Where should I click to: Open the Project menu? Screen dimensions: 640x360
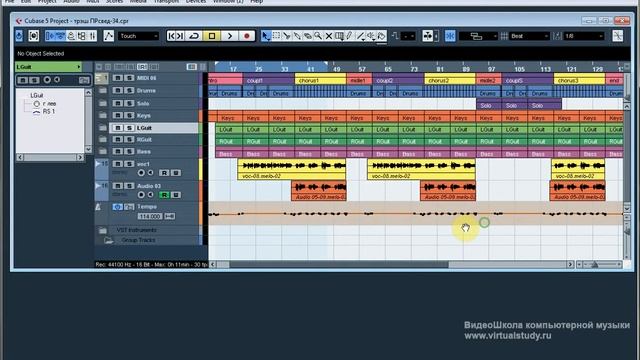pyautogui.click(x=47, y=2)
